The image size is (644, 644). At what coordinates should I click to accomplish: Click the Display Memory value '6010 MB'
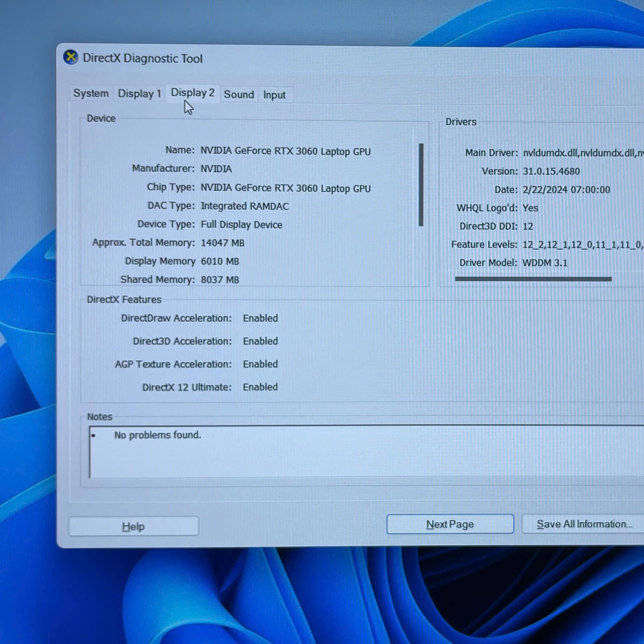point(220,261)
